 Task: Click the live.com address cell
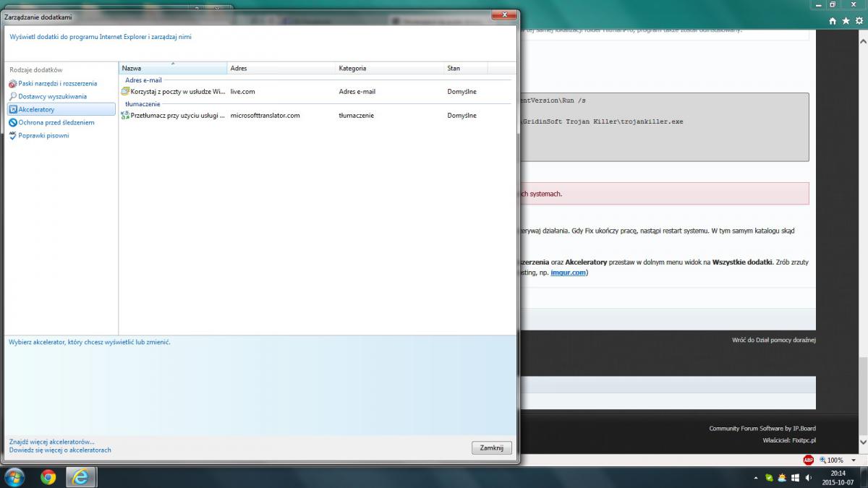243,92
